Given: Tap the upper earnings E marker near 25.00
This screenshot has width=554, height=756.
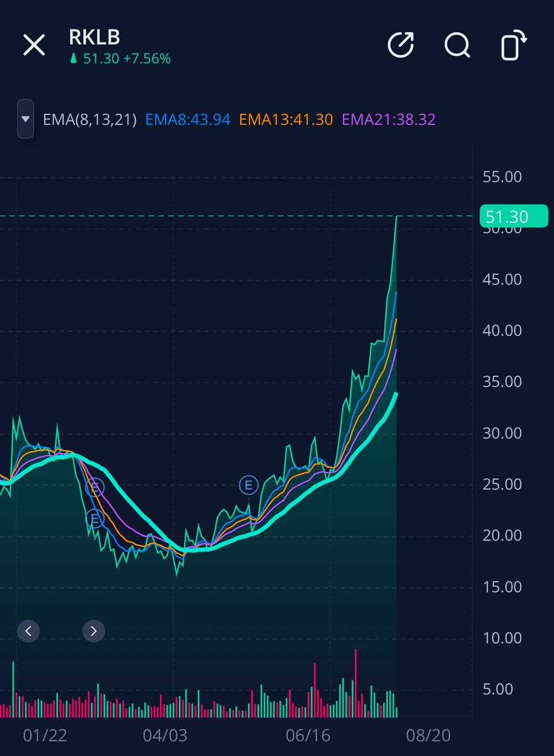Looking at the screenshot, I should 94,486.
